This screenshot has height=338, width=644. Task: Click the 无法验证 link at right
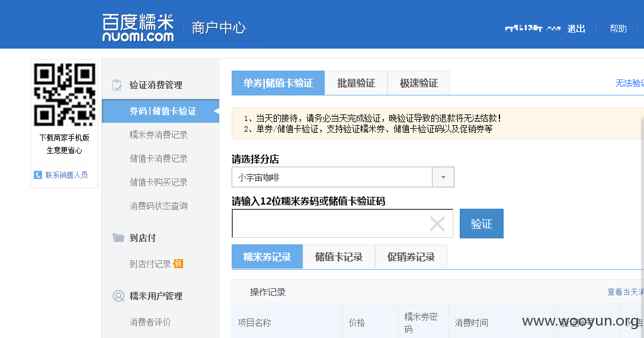(630, 83)
